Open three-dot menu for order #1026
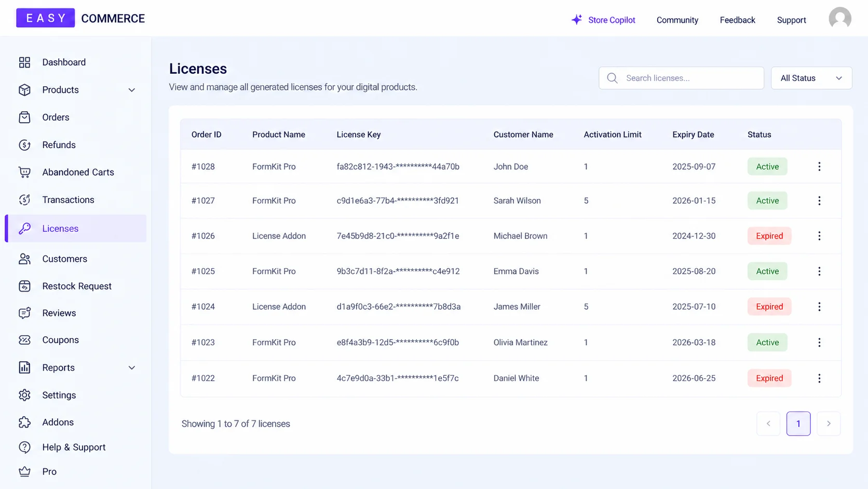 (819, 236)
